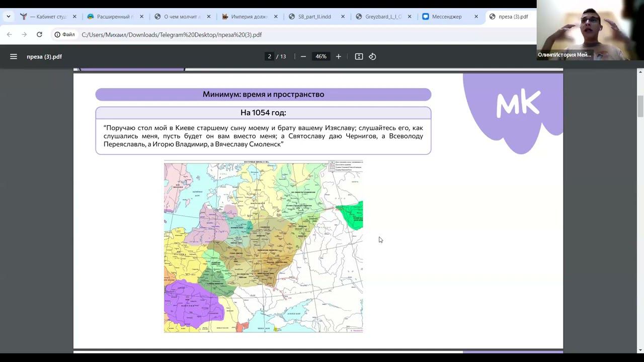Toggle fit to page in PDF toolbar
This screenshot has width=644, height=362.
359,57
